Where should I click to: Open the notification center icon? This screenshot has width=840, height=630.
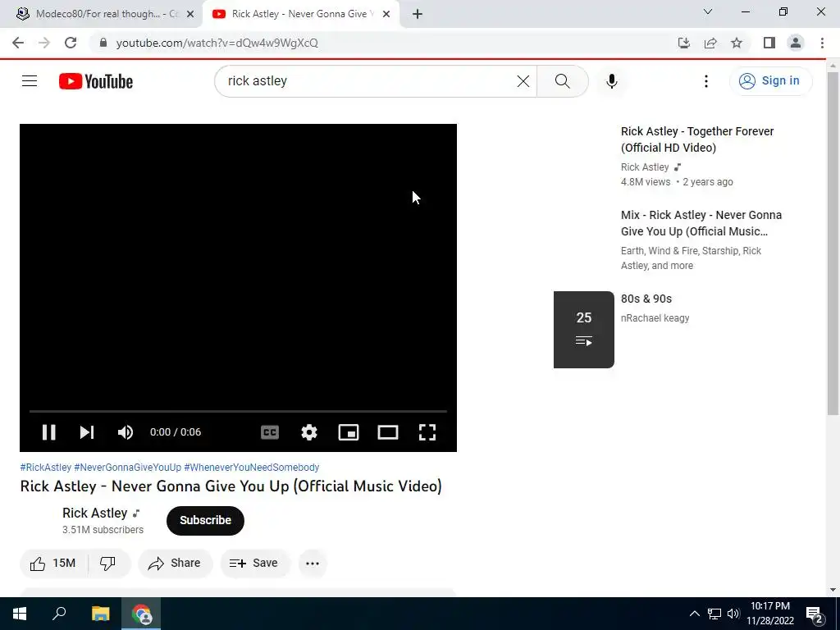click(x=814, y=614)
